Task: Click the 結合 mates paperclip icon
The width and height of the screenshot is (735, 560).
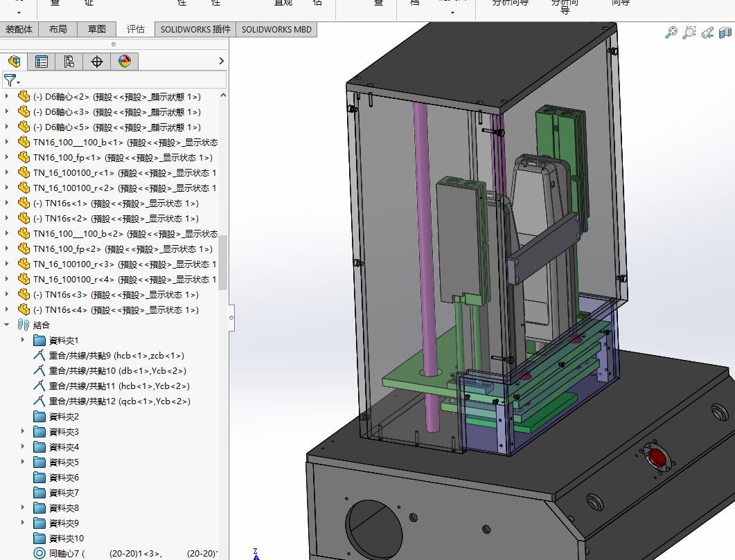Action: click(x=24, y=325)
